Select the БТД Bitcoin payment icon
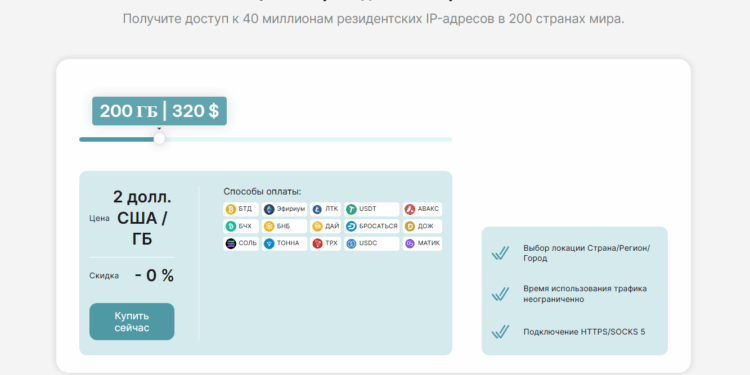This screenshot has width=750, height=375. coord(241,209)
